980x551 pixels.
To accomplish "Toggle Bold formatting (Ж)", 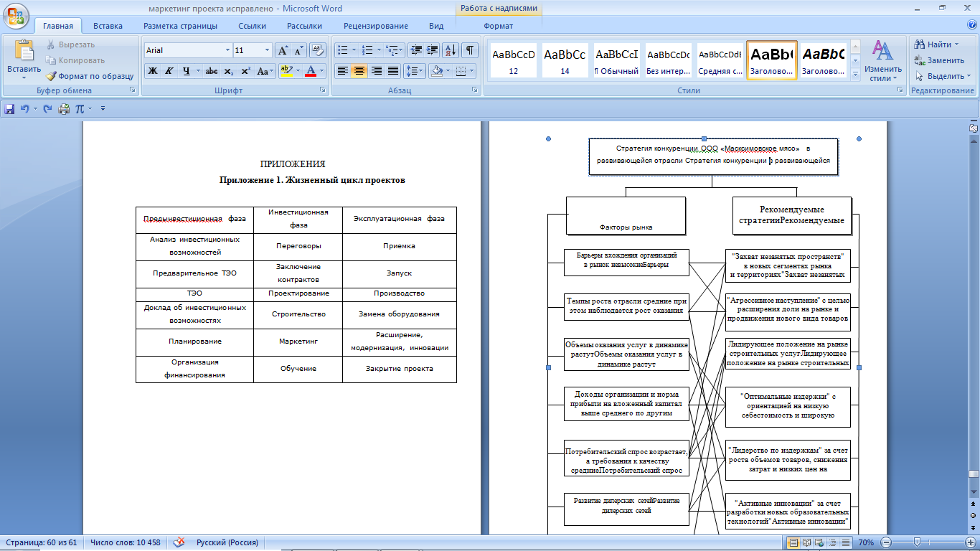I will click(x=152, y=71).
